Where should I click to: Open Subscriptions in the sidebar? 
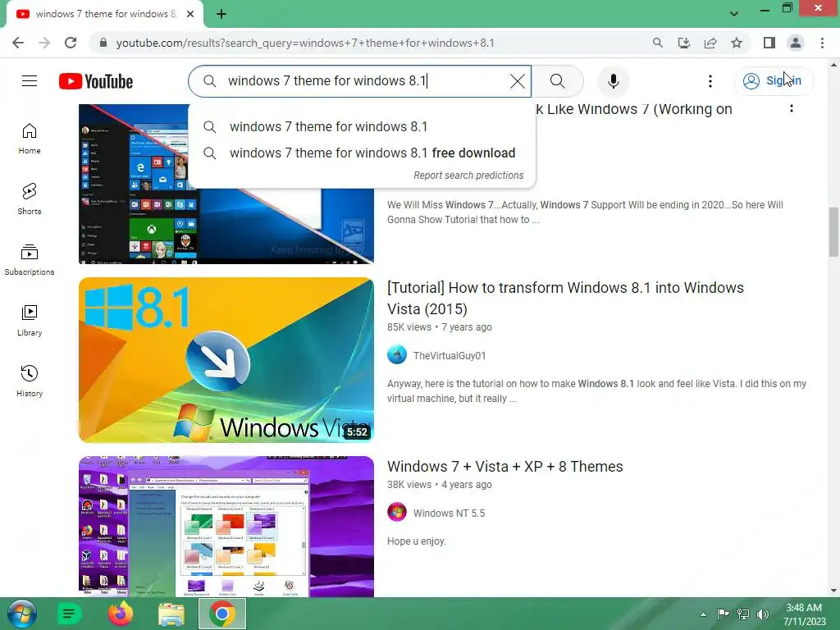pyautogui.click(x=30, y=260)
